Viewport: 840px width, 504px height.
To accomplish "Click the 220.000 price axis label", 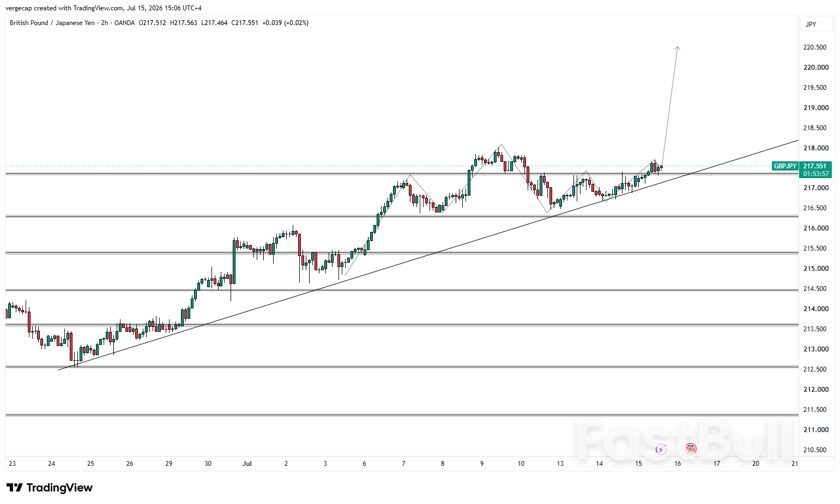I will 816,68.
